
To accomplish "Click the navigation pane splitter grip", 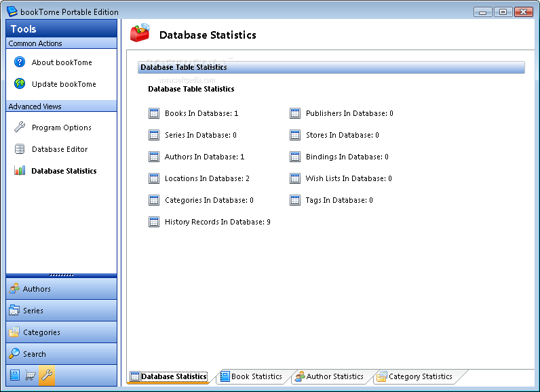I will (61, 275).
